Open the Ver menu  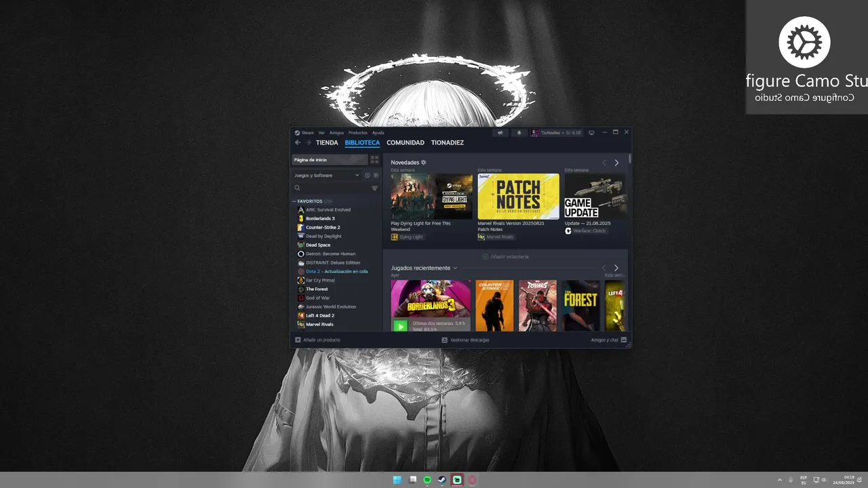[321, 133]
